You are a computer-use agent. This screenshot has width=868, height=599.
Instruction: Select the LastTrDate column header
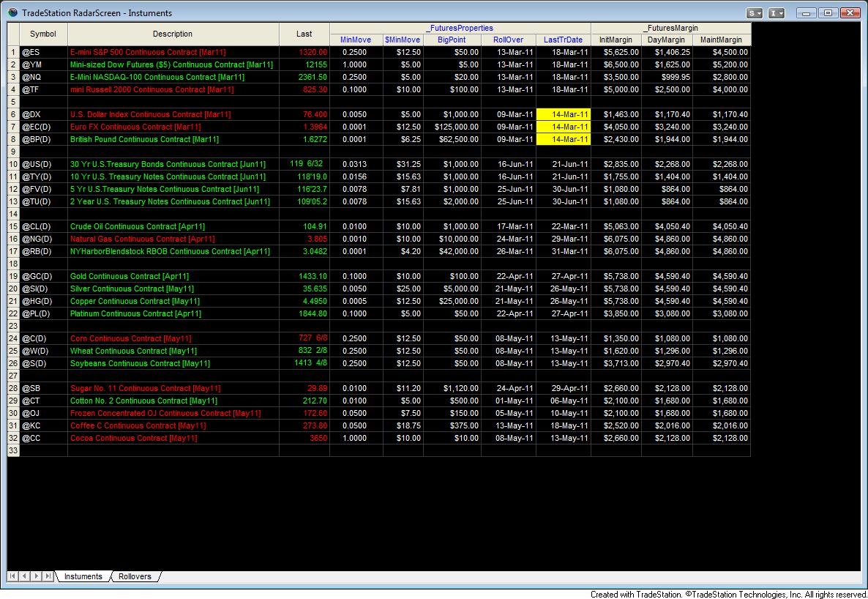coord(563,40)
